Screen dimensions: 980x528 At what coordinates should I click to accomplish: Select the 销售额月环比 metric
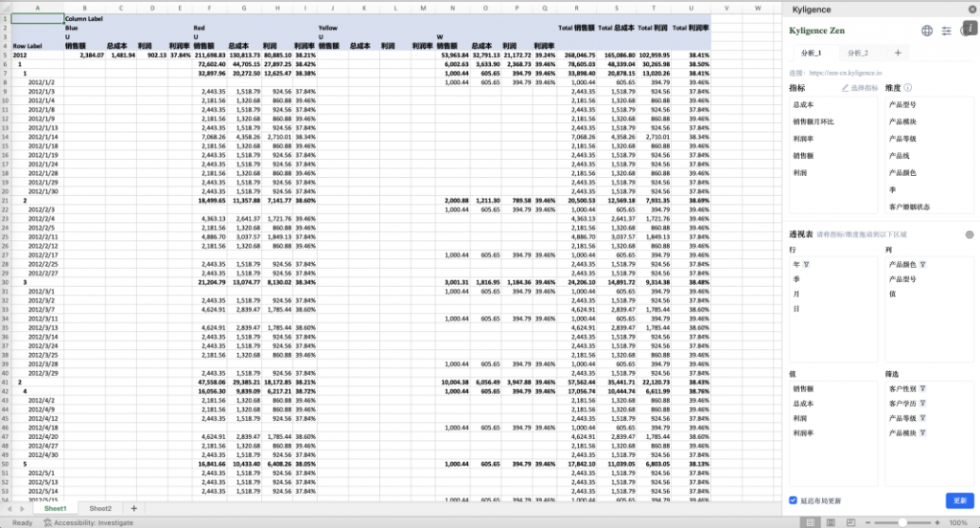[813, 121]
